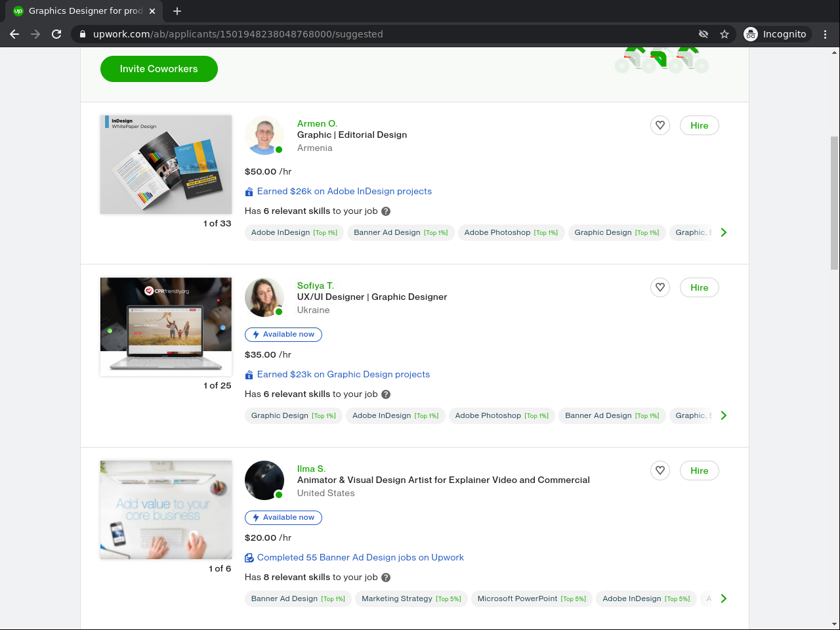Image resolution: width=840 pixels, height=630 pixels.
Task: Open Completed 55 Banner Ad Design jobs link
Action: coord(360,558)
